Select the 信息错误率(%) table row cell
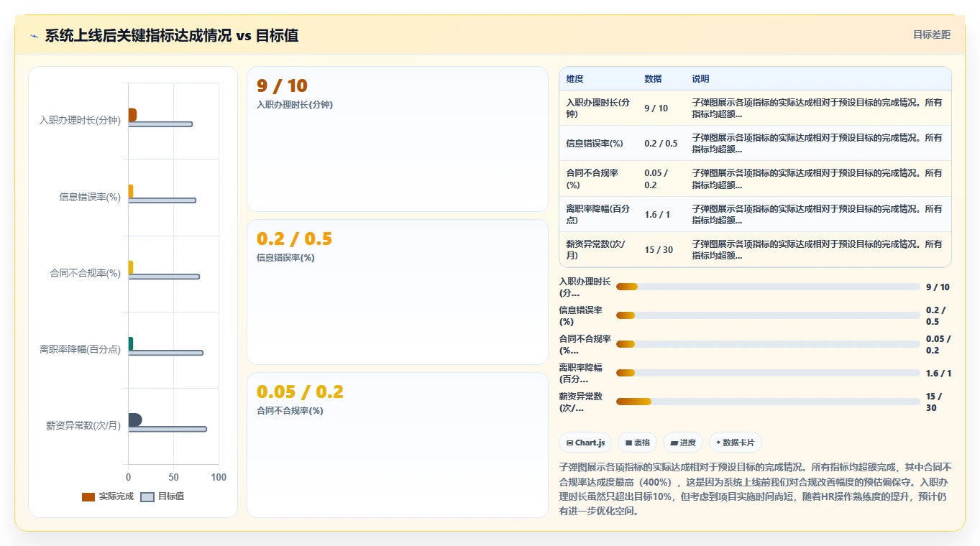980x546 pixels. click(x=598, y=144)
